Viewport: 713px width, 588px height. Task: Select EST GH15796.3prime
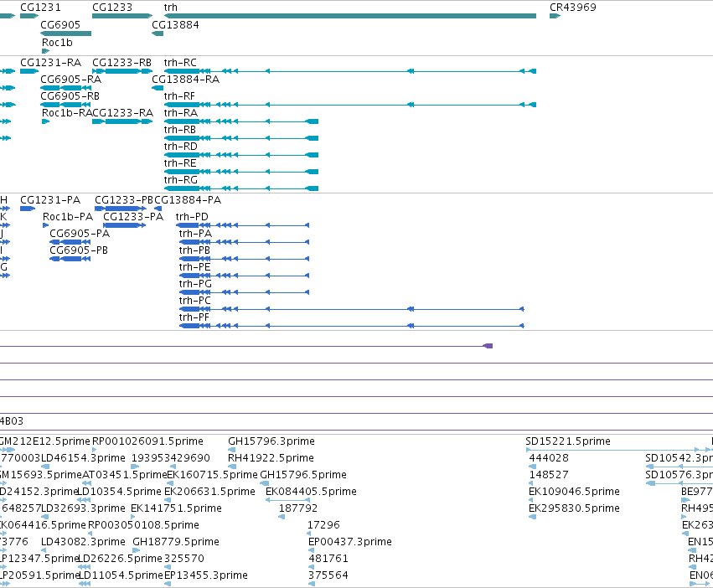click(271, 441)
